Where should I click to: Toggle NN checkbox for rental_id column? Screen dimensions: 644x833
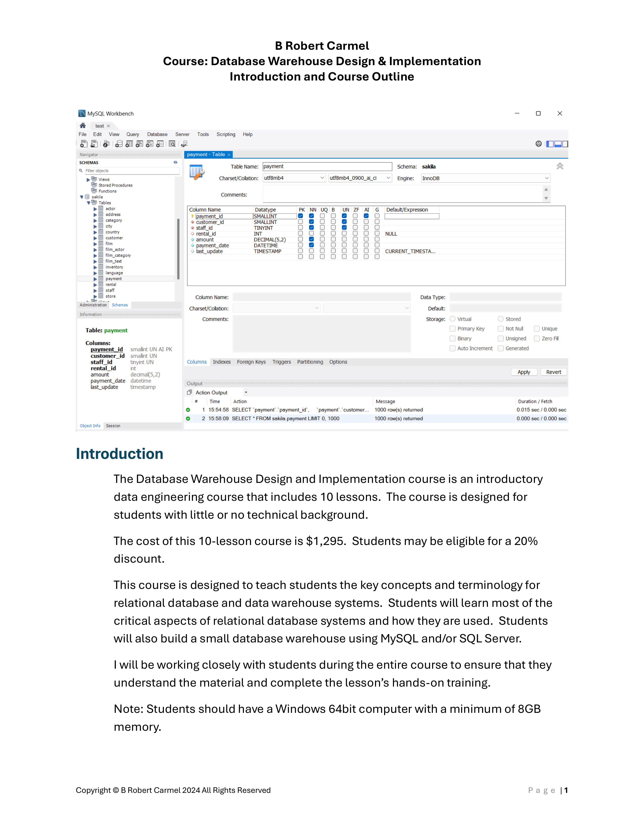click(311, 233)
